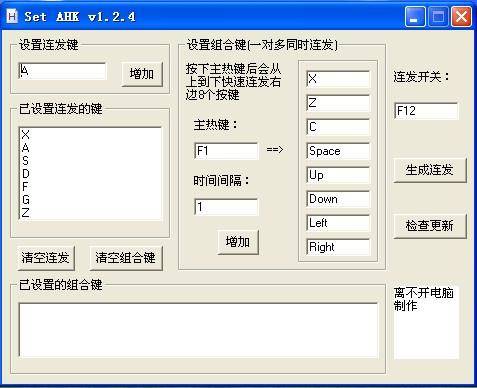Screen dimensions: 477x388
Task: Click the 检查更新 button
Action: click(430, 226)
